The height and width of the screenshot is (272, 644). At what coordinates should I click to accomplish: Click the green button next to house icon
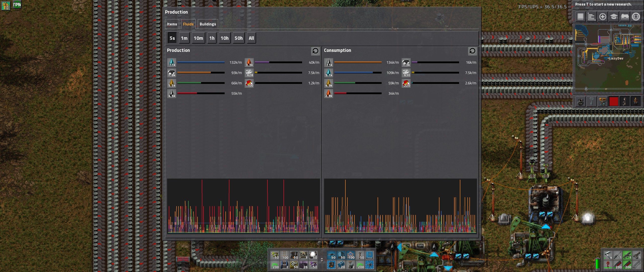(x=17, y=5)
